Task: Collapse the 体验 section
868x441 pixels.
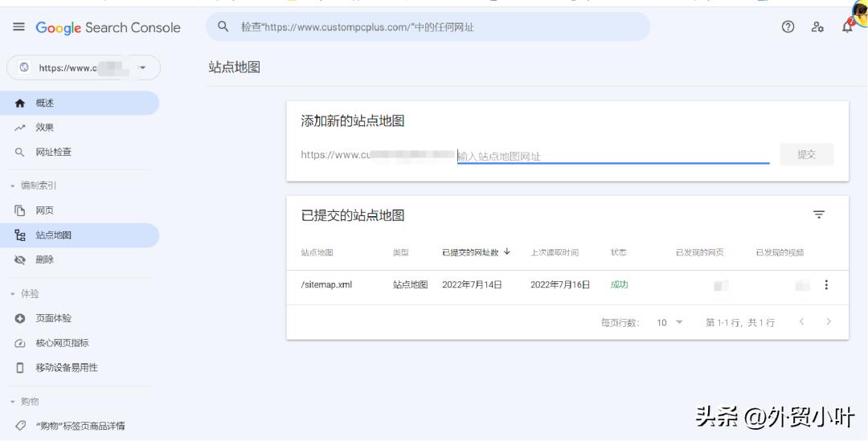Action: coord(25,294)
